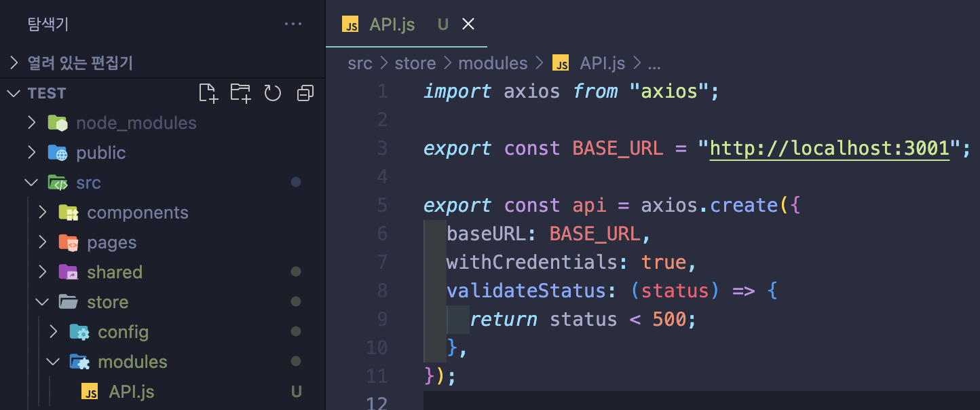Select the node_modules folder label
This screenshot has width=980, height=410.
click(136, 123)
